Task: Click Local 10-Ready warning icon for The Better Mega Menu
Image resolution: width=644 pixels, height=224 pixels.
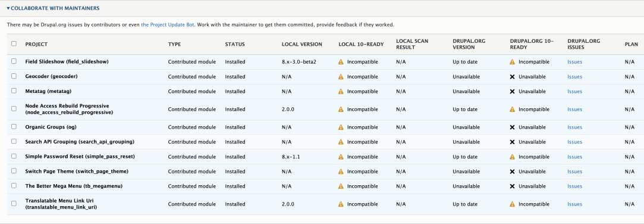Action: point(341,186)
